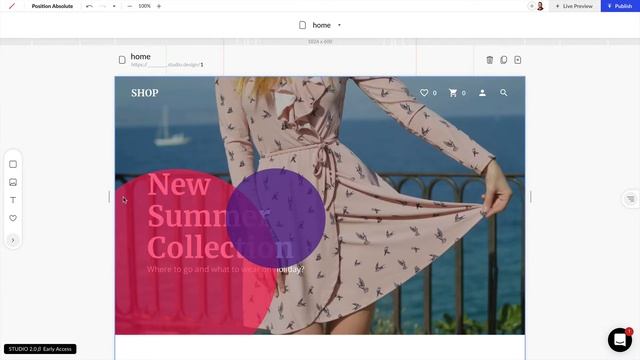Viewport: 640px width, 360px height.
Task: Select the Text tool in left toolbar
Action: (13, 200)
